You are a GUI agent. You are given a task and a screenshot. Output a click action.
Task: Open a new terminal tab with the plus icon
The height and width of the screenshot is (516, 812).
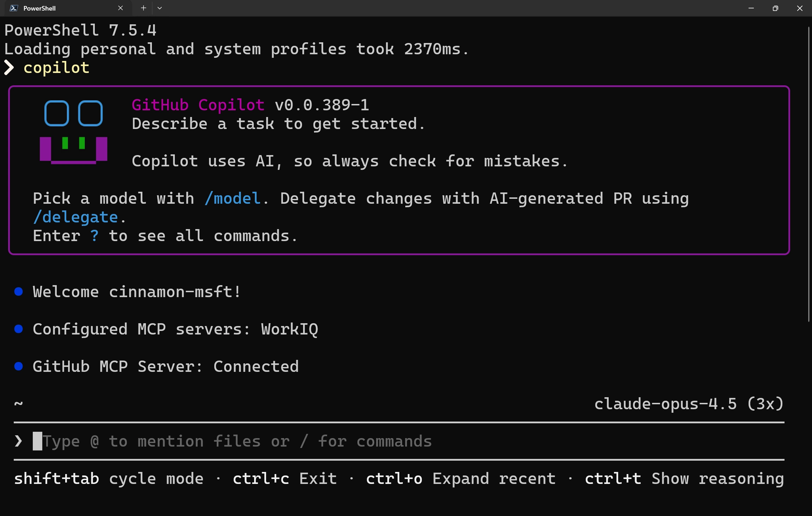point(143,8)
